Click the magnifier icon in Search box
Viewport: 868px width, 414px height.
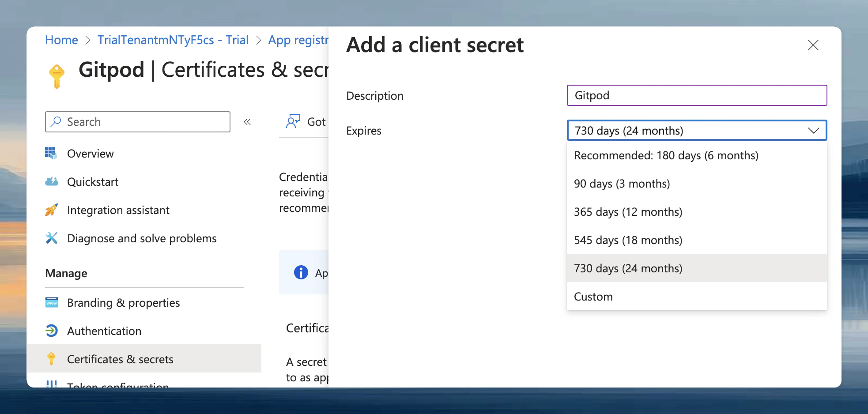(x=56, y=121)
